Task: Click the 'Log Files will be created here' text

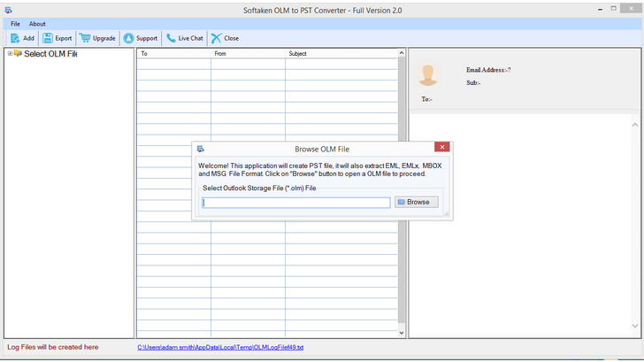Action: (52, 347)
